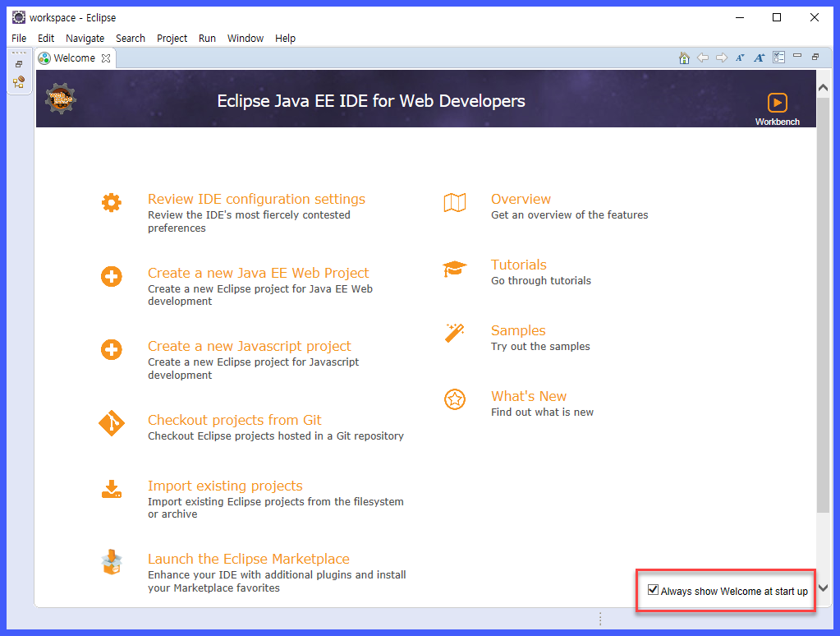Open the Overview link
Viewport: 840px width, 636px height.
521,199
